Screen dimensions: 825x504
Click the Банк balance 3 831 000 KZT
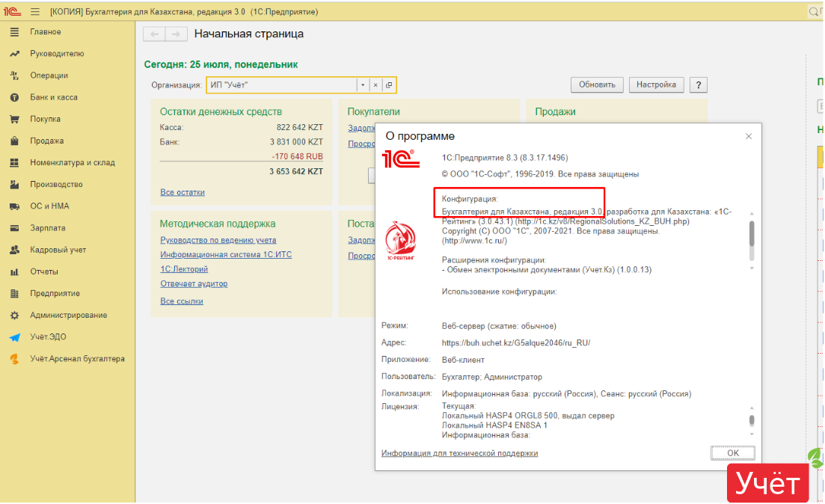pos(296,142)
